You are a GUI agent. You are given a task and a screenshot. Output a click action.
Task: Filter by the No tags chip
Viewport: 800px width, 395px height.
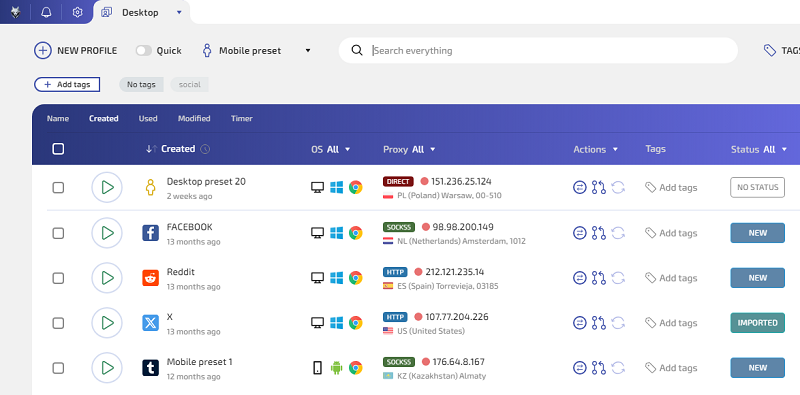pos(141,85)
